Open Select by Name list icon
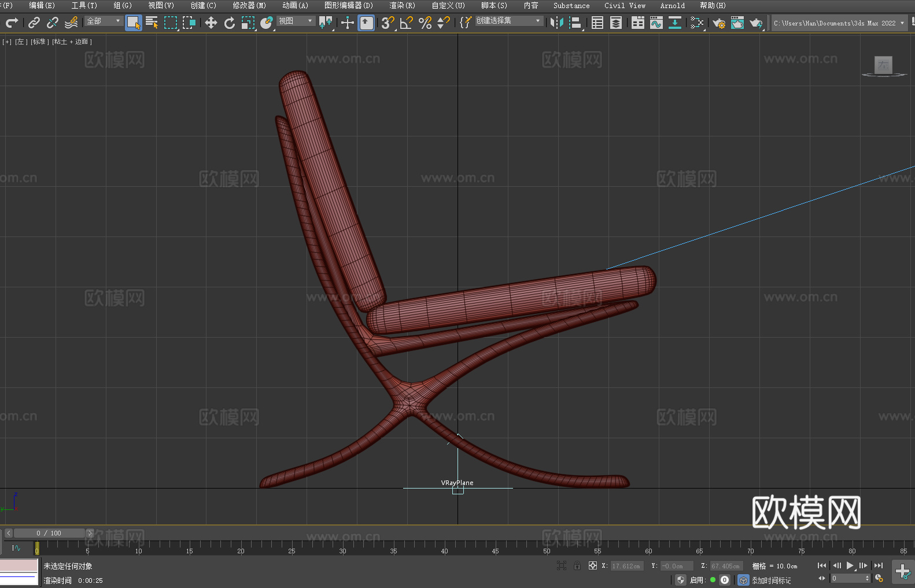Viewport: 915px width, 588px height. (x=152, y=23)
